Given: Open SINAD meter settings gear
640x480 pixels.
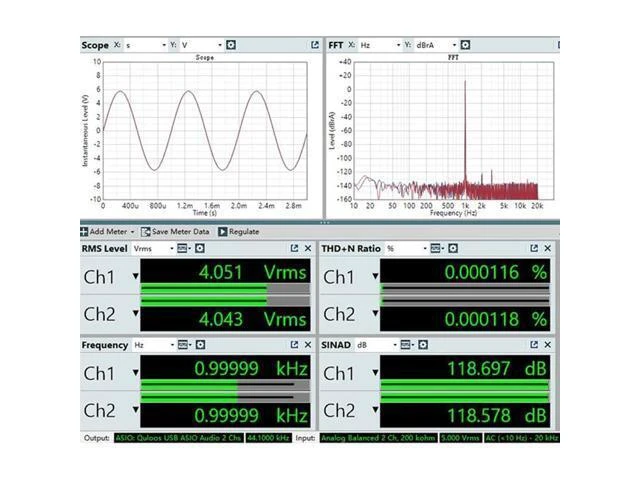Looking at the screenshot, I should click(x=423, y=345).
